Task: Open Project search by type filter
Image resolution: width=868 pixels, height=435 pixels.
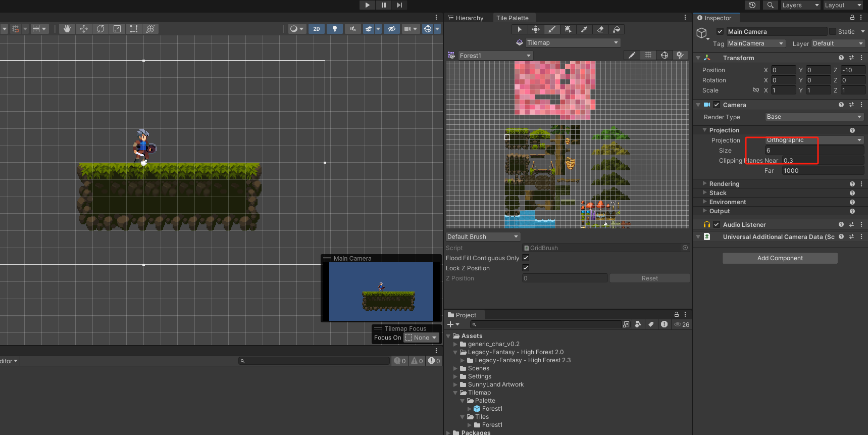Action: click(x=638, y=324)
